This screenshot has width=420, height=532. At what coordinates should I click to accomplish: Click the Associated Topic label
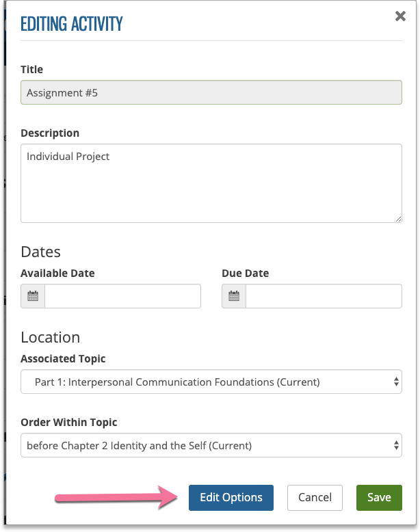coord(63,358)
